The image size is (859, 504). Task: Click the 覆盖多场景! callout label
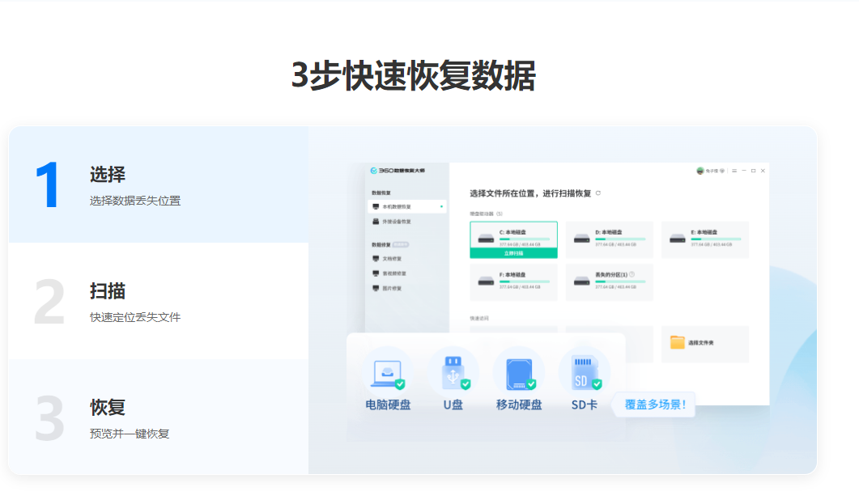654,404
